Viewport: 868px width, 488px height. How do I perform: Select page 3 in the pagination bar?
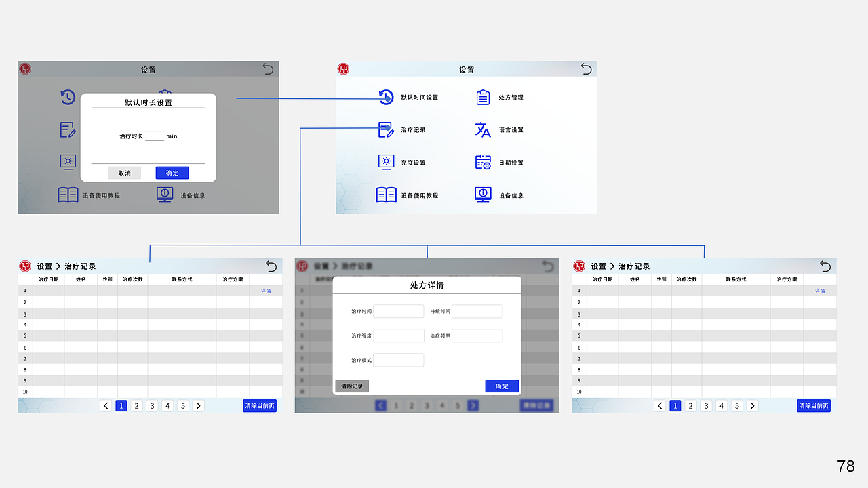click(x=152, y=405)
